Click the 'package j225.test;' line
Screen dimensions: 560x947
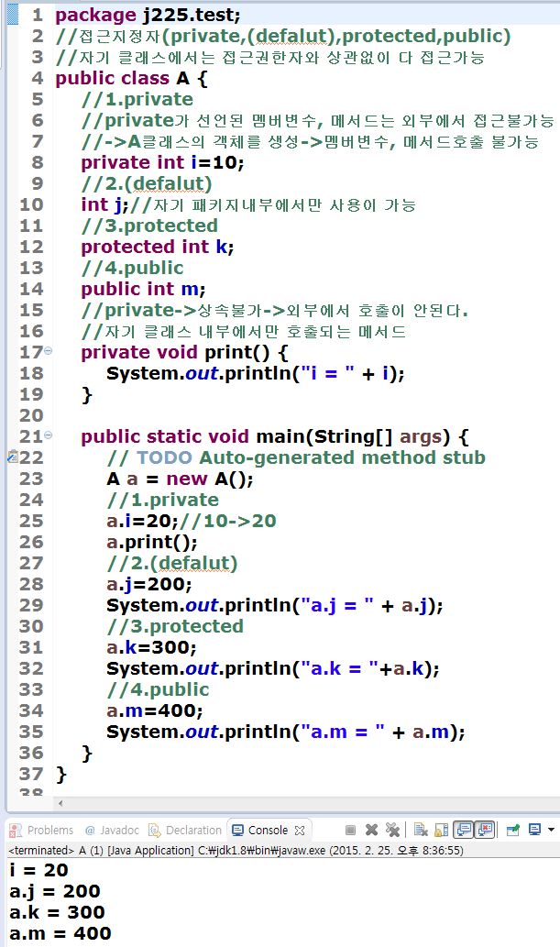click(148, 15)
